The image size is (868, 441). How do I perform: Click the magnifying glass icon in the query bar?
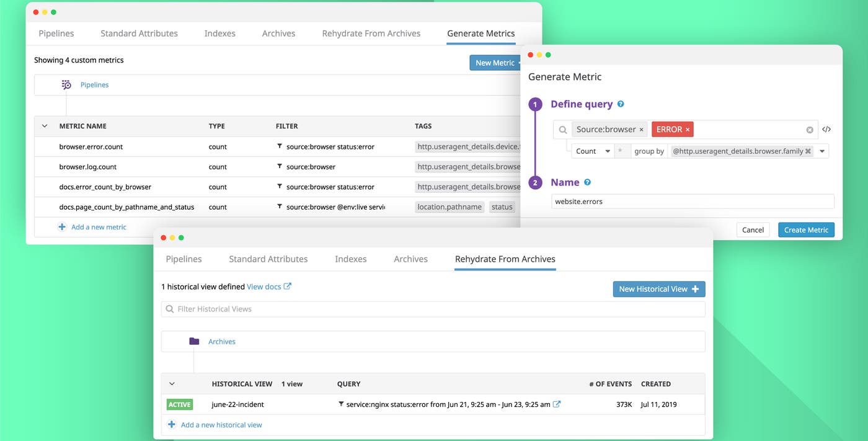[563, 129]
